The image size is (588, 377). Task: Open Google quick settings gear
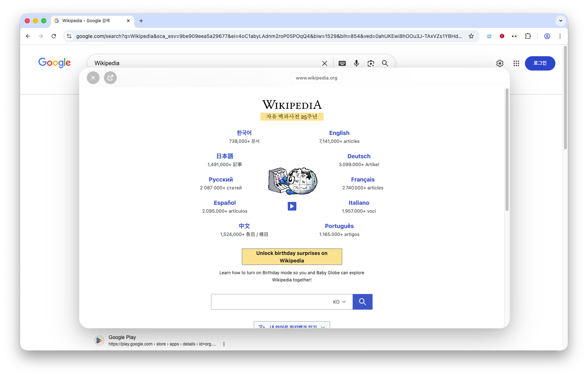(x=500, y=63)
